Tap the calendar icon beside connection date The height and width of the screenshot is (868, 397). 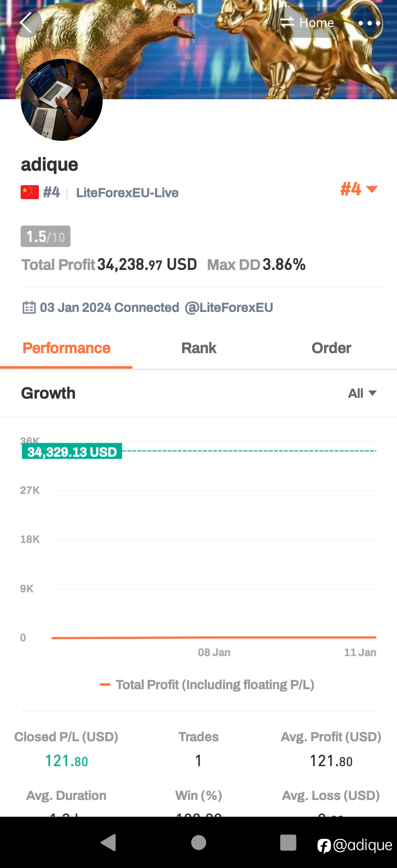pyautogui.click(x=29, y=307)
